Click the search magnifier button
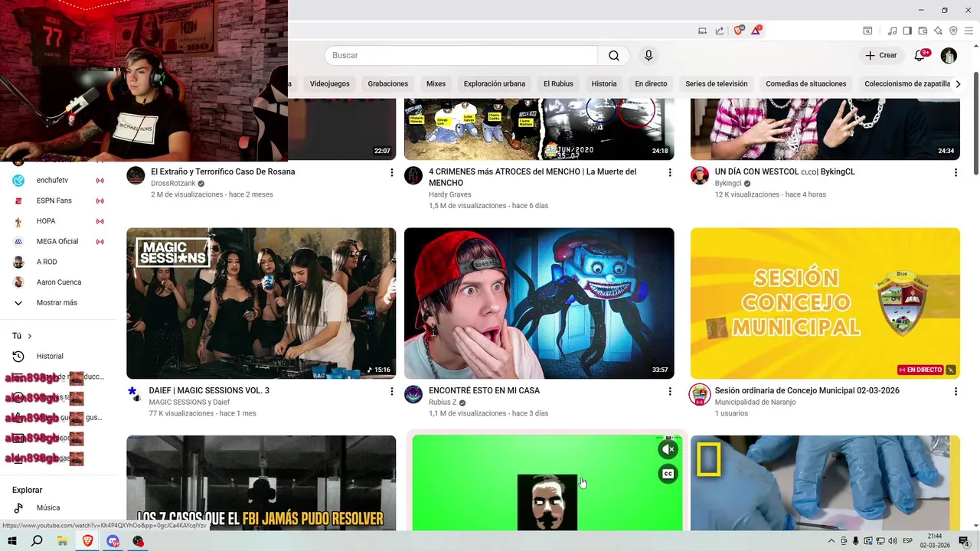 pos(614,55)
